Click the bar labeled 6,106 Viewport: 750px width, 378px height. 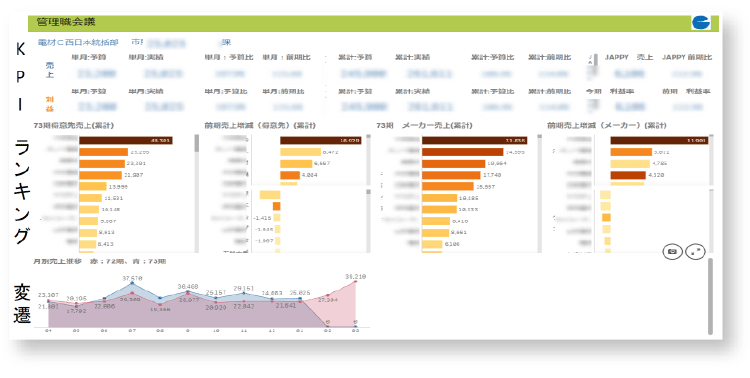click(432, 244)
